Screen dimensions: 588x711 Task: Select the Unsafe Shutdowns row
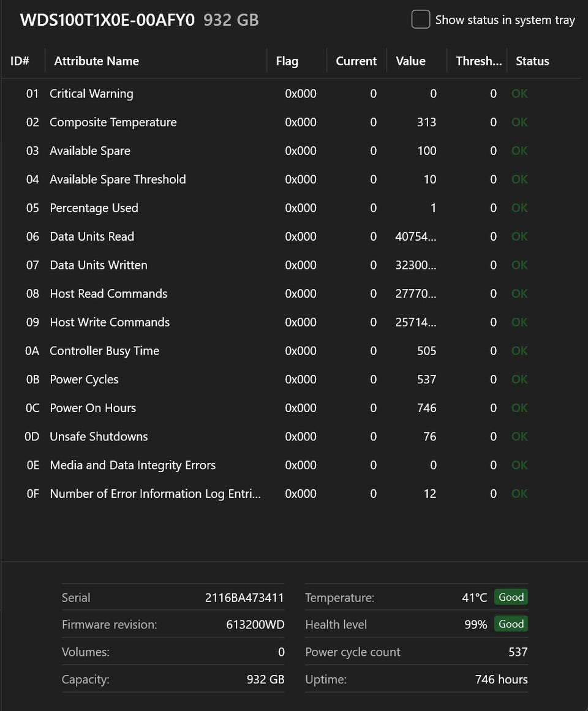tap(291, 436)
